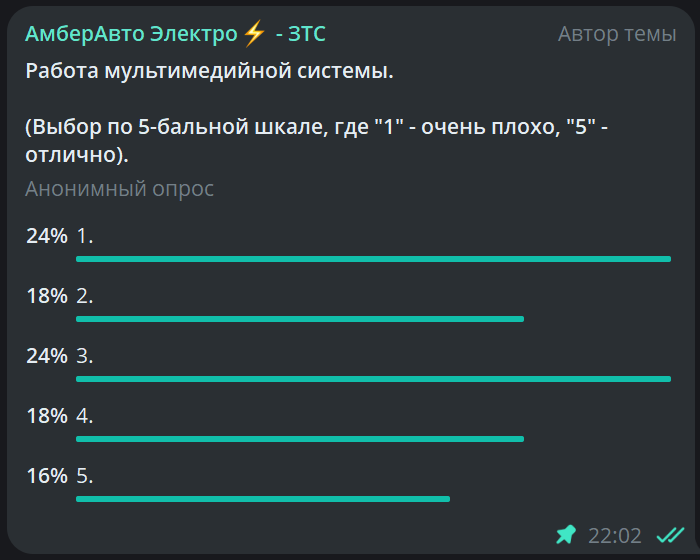Click the 16% percentage label for option 5

[x=46, y=477]
